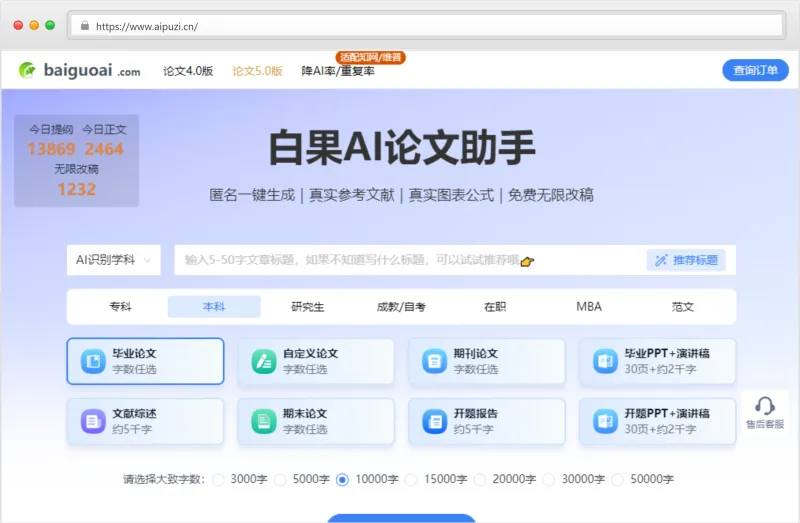Click the 自定义论文 green pen icon
The height and width of the screenshot is (523, 800).
(x=264, y=361)
